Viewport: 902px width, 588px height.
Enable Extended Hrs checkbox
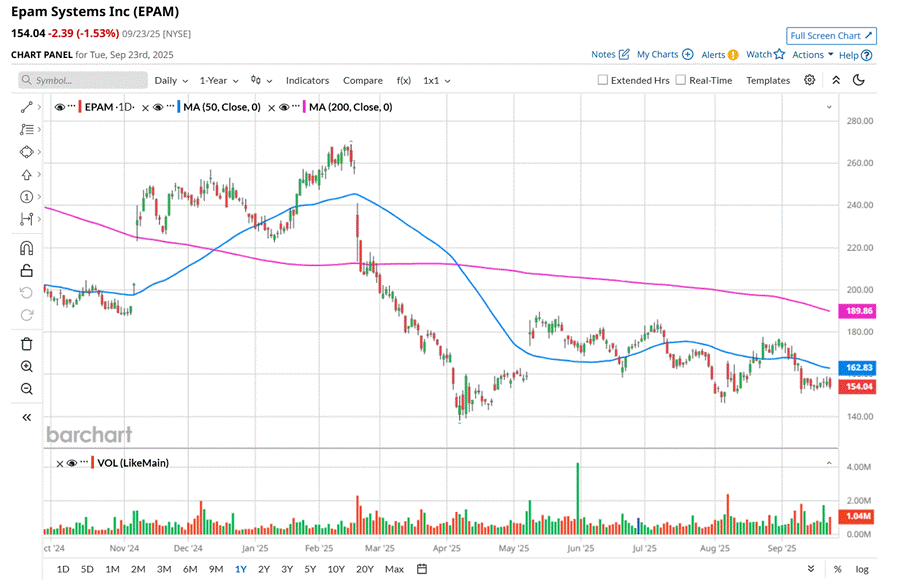tap(603, 80)
